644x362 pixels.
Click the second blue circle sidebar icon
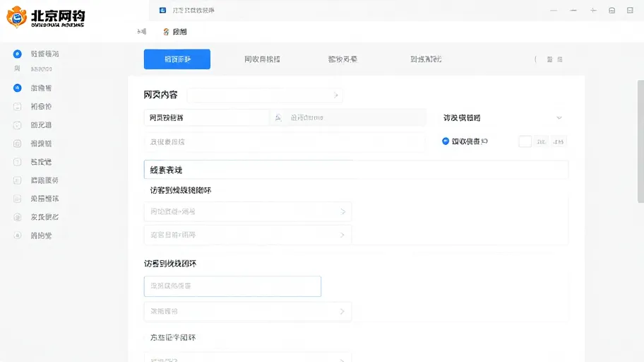[17, 88]
